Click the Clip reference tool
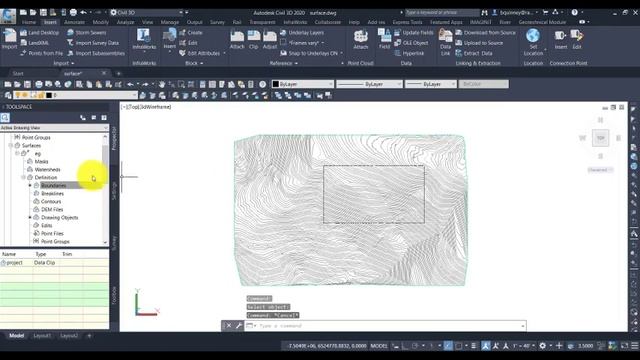Image resolution: width=640 pixels, height=360 pixels. point(253,40)
